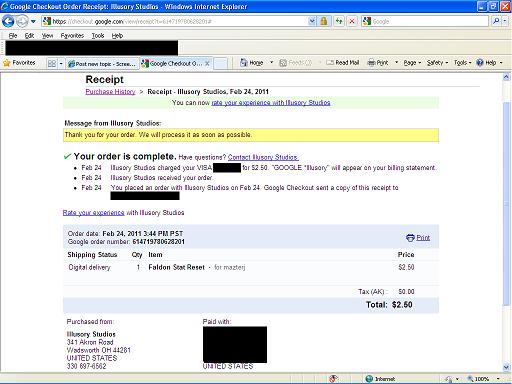Click the Refresh page icon
The height and width of the screenshot is (384, 512).
pos(339,21)
